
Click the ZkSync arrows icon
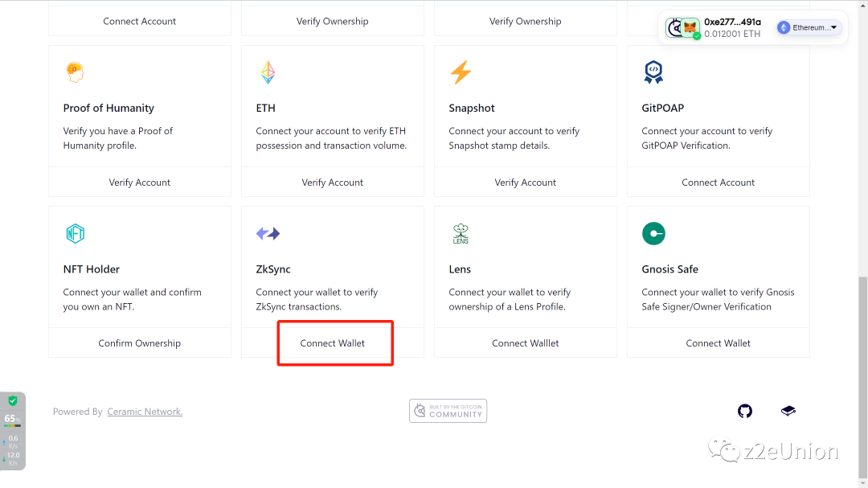pos(268,234)
